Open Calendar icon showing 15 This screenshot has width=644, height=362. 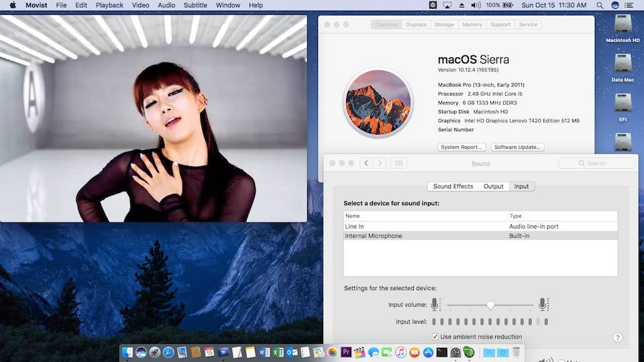[x=209, y=352]
